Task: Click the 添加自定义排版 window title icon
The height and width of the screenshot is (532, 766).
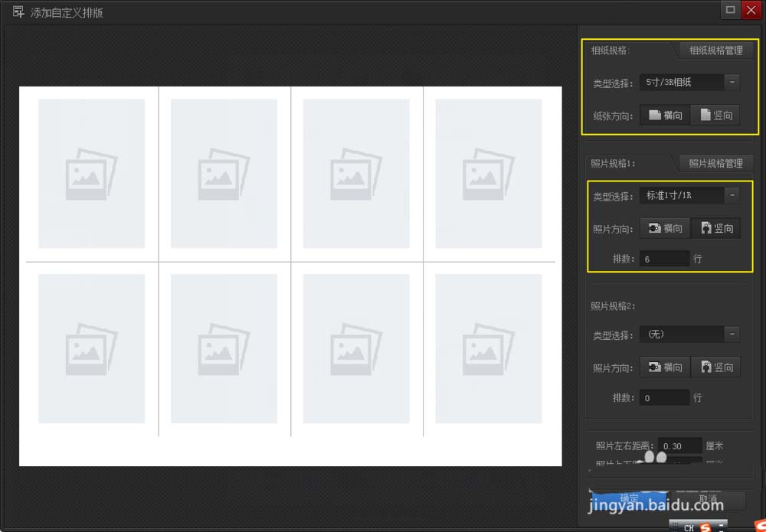Action: click(x=18, y=12)
